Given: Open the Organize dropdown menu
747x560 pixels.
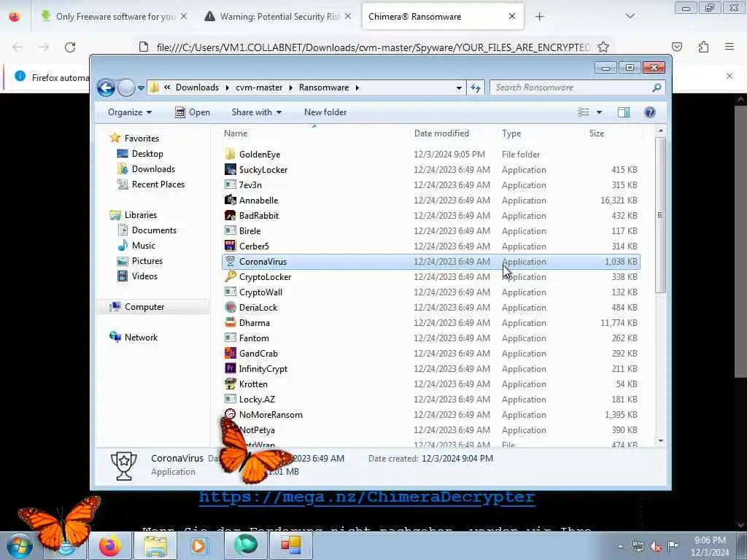Looking at the screenshot, I should pos(130,112).
